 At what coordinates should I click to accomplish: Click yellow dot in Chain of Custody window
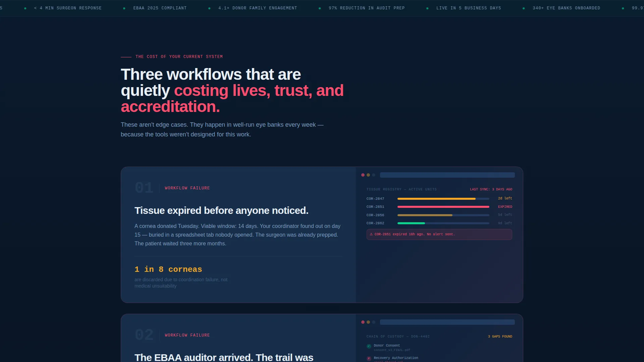tap(368, 322)
